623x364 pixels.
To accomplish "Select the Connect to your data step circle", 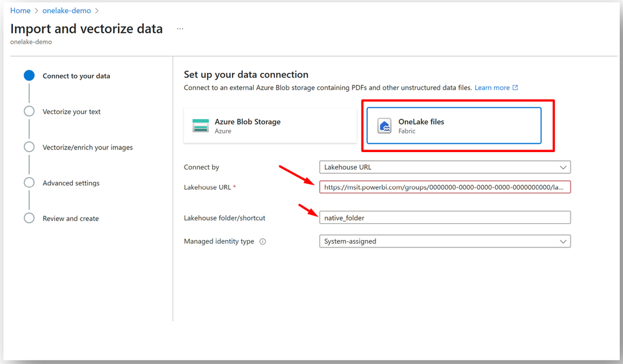I will coord(29,75).
